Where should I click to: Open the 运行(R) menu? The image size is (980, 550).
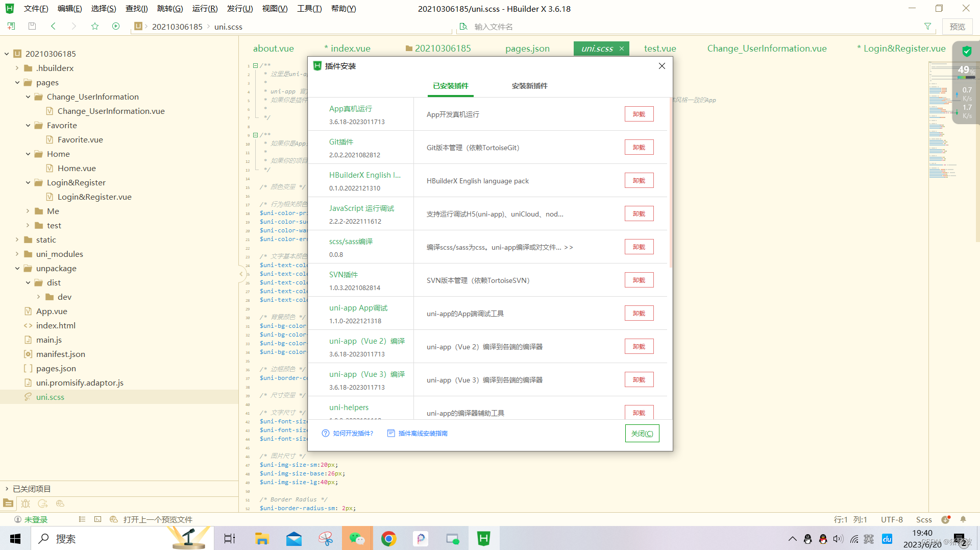point(205,9)
